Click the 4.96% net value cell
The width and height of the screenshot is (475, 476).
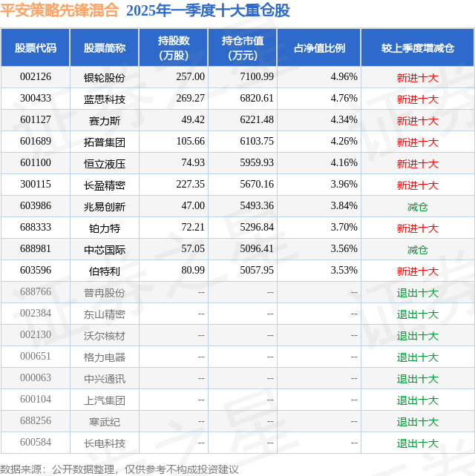coord(344,77)
